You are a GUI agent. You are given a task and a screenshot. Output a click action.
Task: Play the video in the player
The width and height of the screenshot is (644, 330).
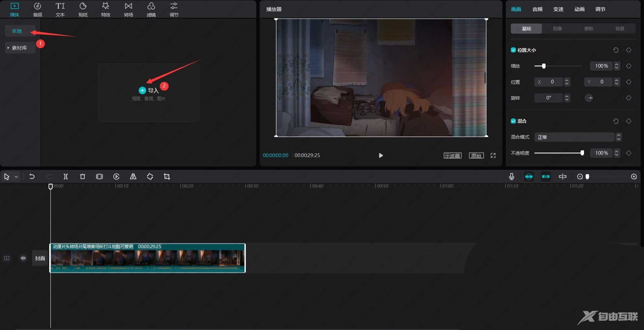381,155
